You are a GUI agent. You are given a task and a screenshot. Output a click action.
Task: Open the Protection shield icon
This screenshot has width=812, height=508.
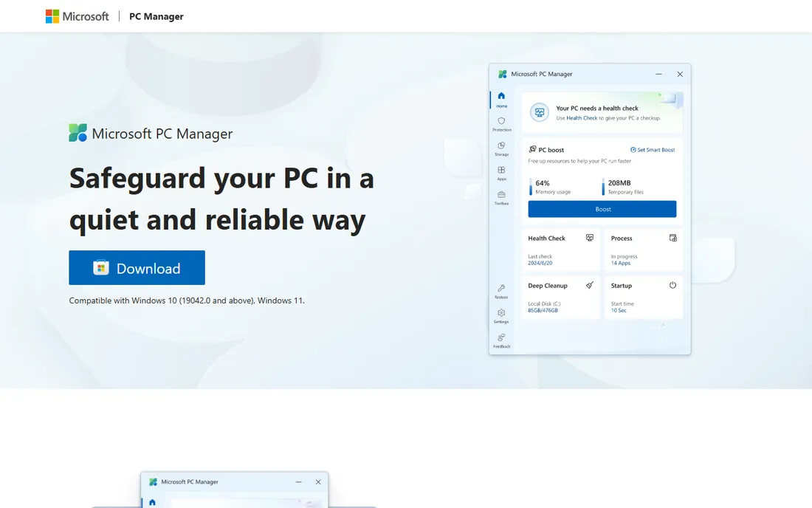click(501, 120)
